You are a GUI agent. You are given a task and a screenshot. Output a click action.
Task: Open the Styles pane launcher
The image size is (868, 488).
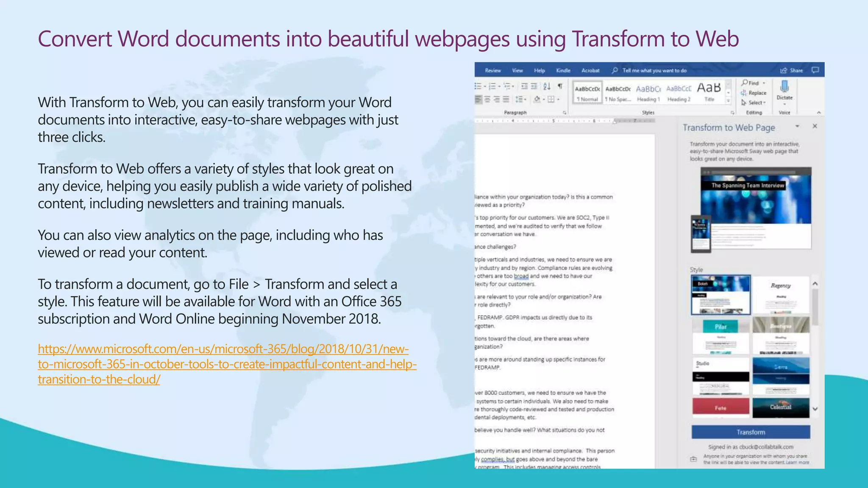(732, 113)
